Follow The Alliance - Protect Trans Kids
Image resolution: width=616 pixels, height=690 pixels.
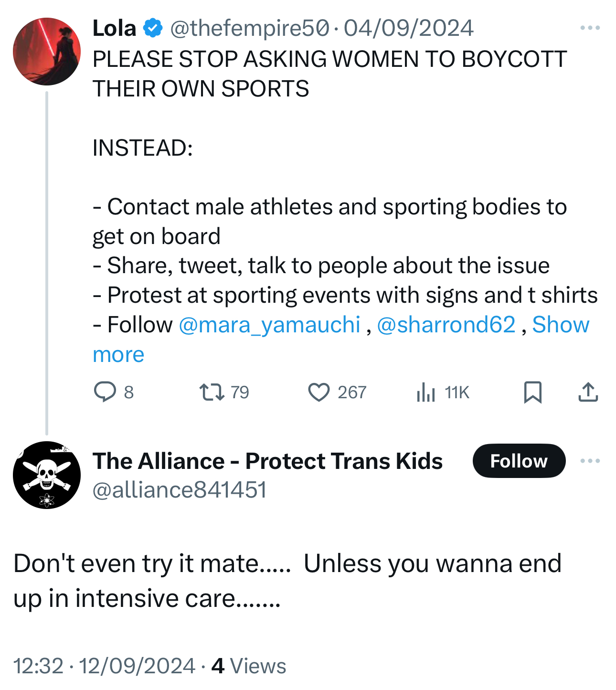tap(519, 461)
